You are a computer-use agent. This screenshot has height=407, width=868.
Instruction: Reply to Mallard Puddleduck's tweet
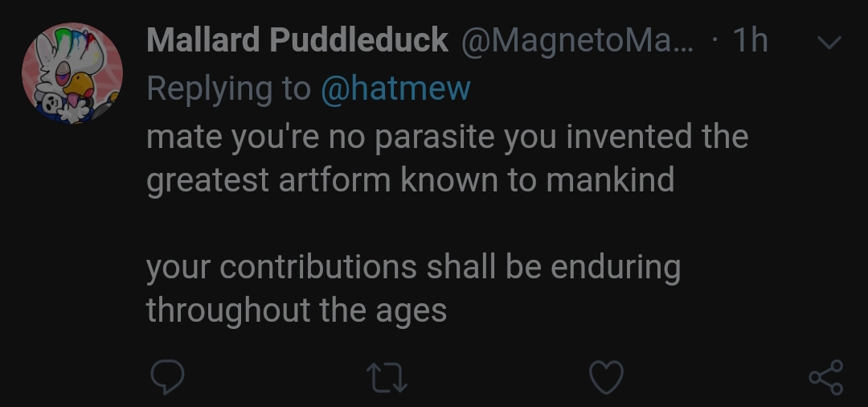click(167, 377)
